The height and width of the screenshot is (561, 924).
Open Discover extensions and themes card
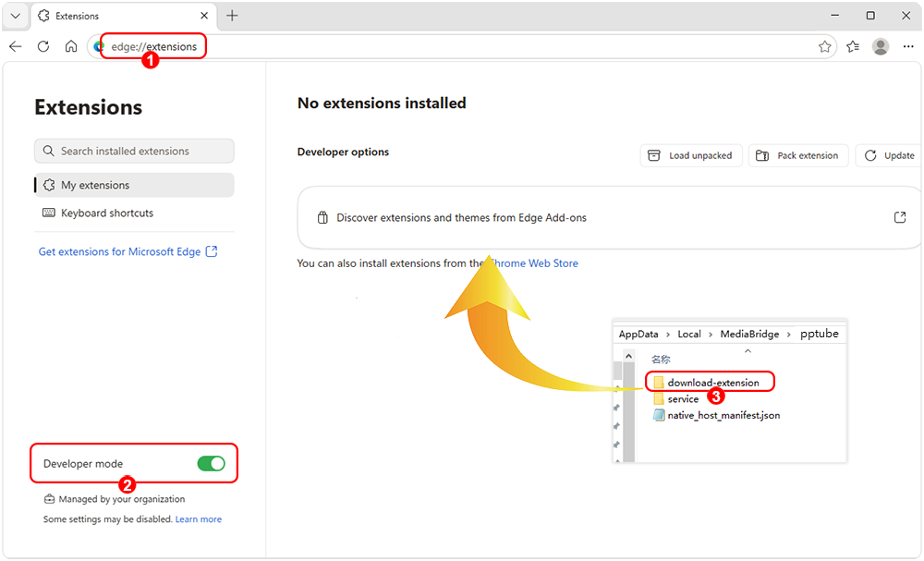[x=609, y=217]
